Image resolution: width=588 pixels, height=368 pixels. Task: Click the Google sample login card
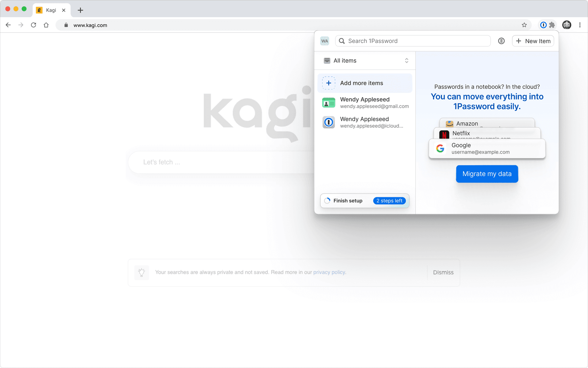(x=487, y=149)
